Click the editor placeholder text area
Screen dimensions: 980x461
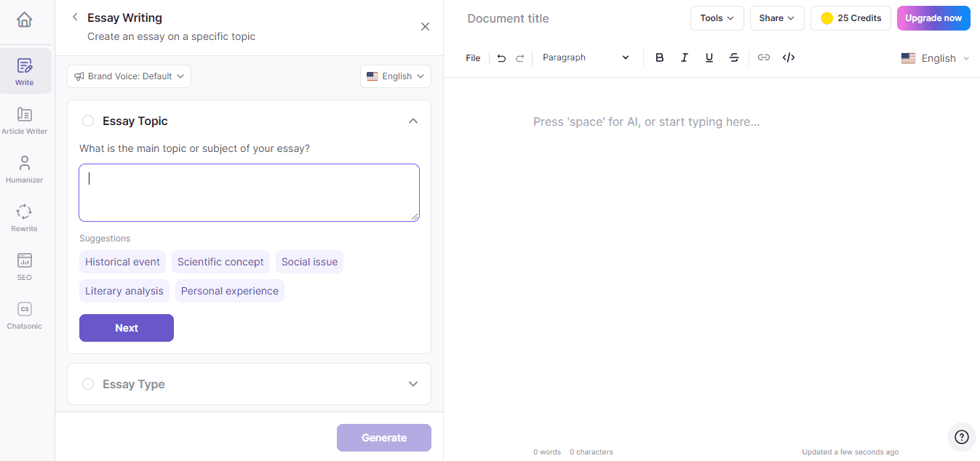646,122
